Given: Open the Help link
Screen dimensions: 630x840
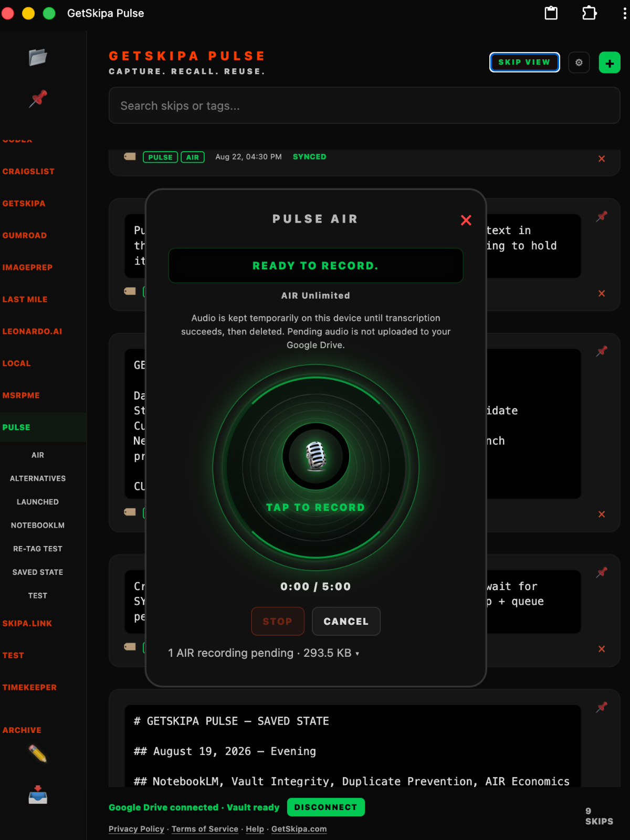Looking at the screenshot, I should point(255,829).
